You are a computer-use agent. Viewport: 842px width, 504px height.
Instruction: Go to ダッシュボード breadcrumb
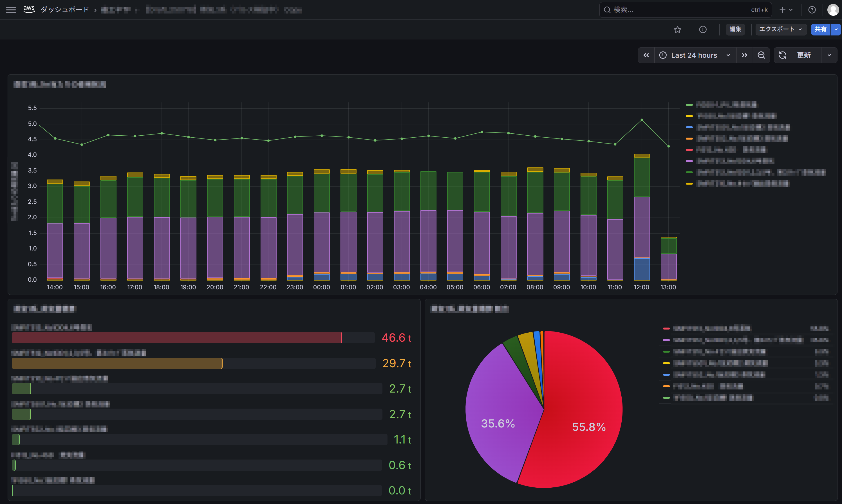[64, 10]
